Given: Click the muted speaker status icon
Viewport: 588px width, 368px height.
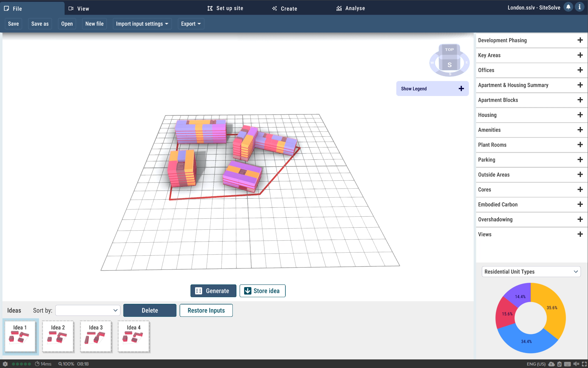Looking at the screenshot, I should [x=576, y=364].
